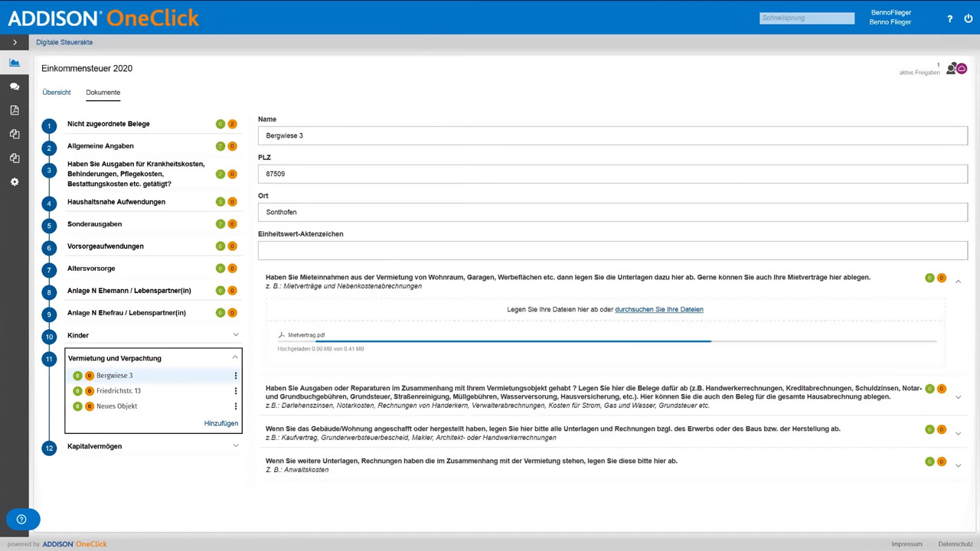Expand the Kapitalvermögen section

tap(235, 446)
